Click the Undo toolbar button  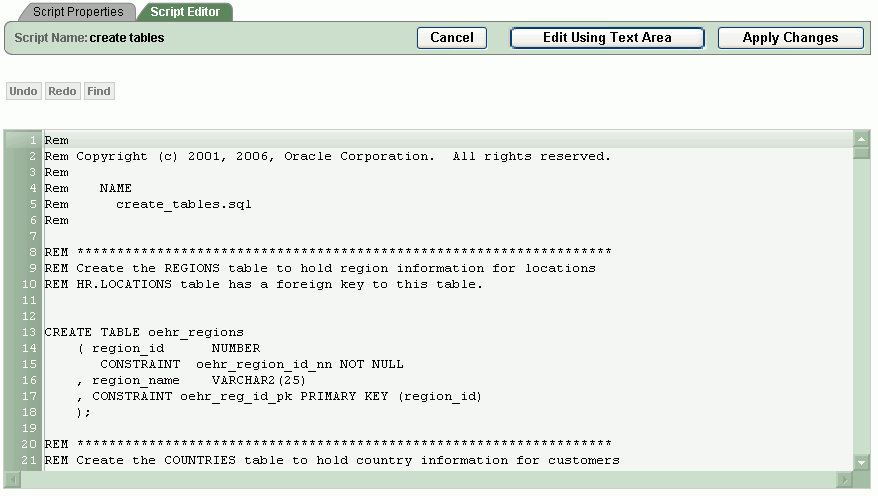tap(23, 91)
